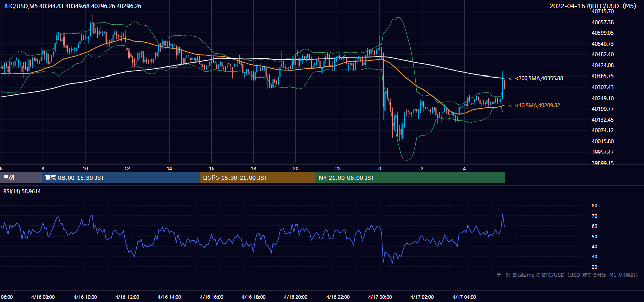644x302 pixels.
Task: Click the BTC/USD,M5 OHLC header text
Action: (73, 6)
